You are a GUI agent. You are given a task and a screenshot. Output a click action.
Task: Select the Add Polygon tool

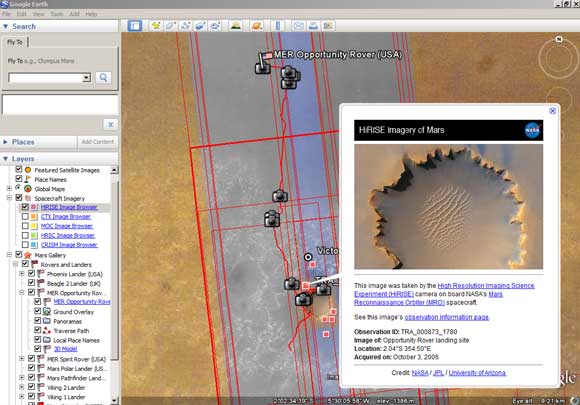coord(171,26)
